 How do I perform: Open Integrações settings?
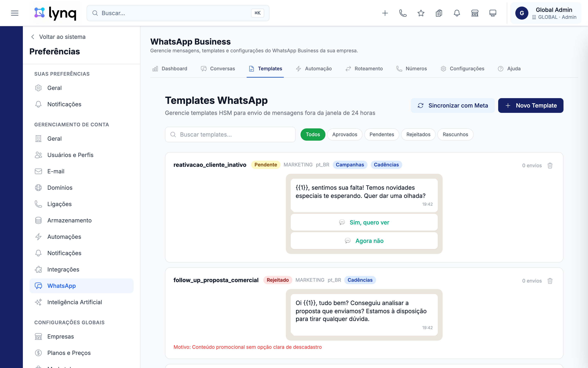pos(81,269)
